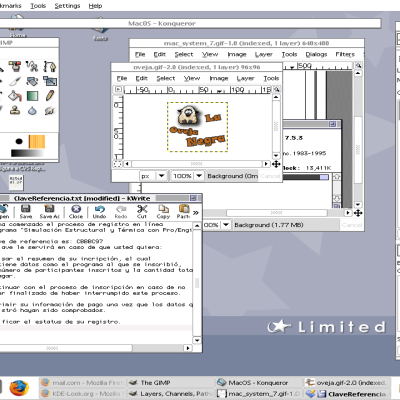Select the Blur/Sharpen droplet tool

pos(32,110)
